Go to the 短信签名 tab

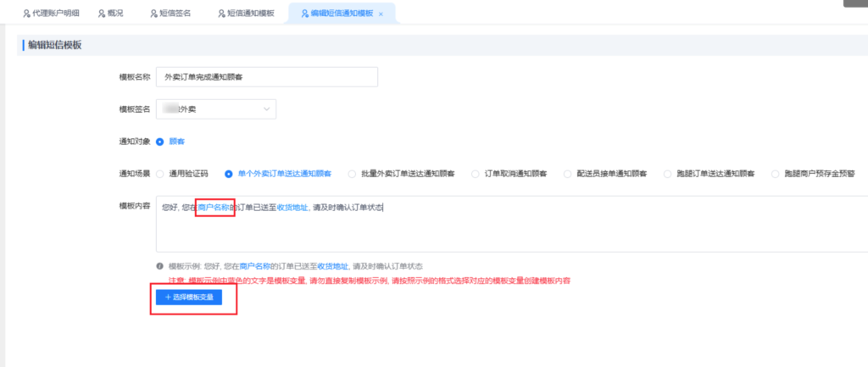point(170,14)
